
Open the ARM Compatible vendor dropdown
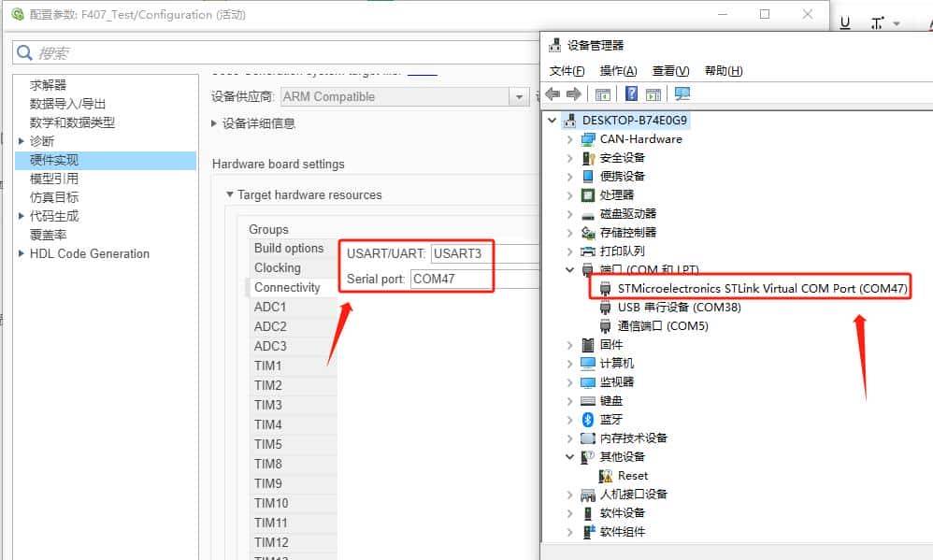point(520,96)
